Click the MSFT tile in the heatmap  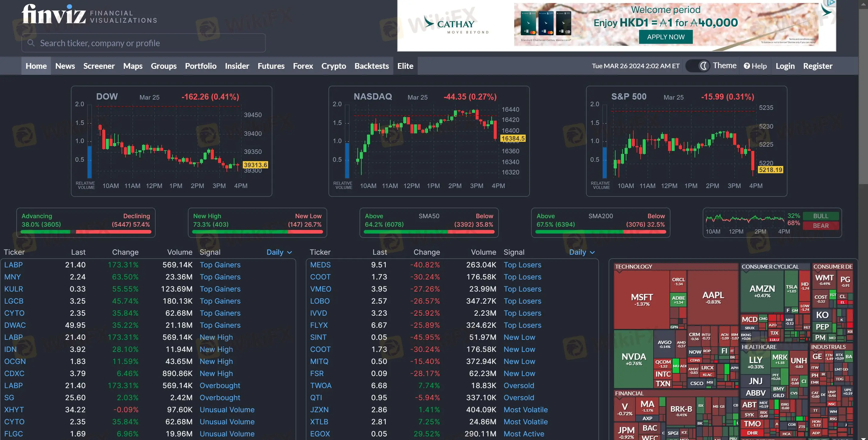pyautogui.click(x=641, y=299)
